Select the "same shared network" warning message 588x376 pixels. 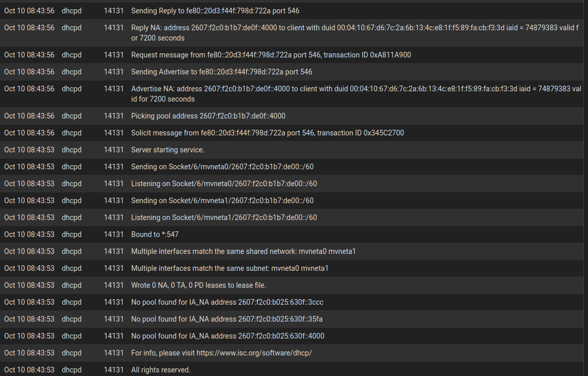(243, 251)
